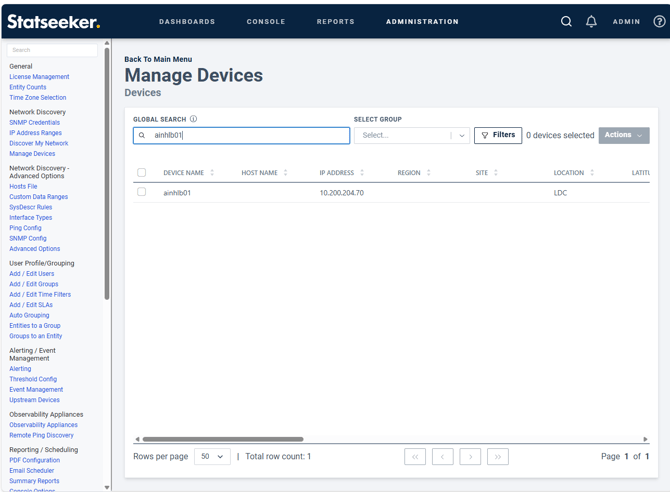Click the table horizontal scrollbar thumb
670x492 pixels.
pyautogui.click(x=223, y=439)
